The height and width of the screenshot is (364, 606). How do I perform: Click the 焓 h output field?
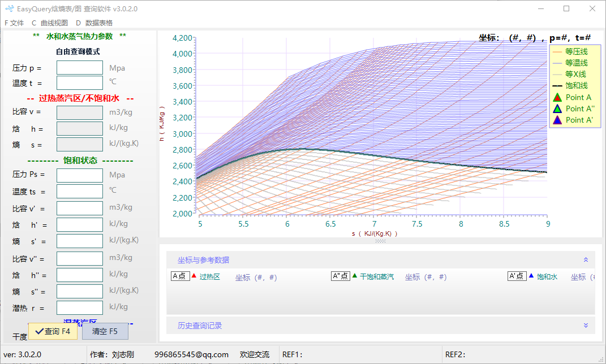(x=80, y=128)
